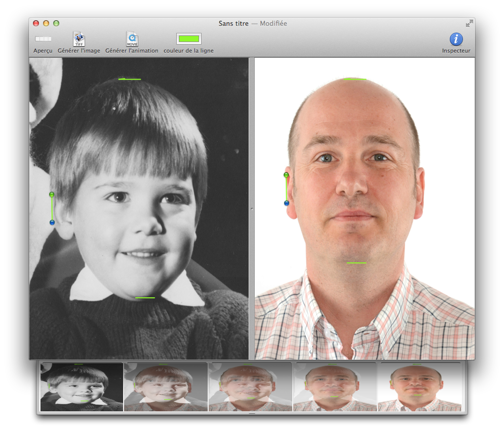The image size is (504, 427).
Task: Enter fullscreen with the top-right arrows icon
Action: pos(469,23)
